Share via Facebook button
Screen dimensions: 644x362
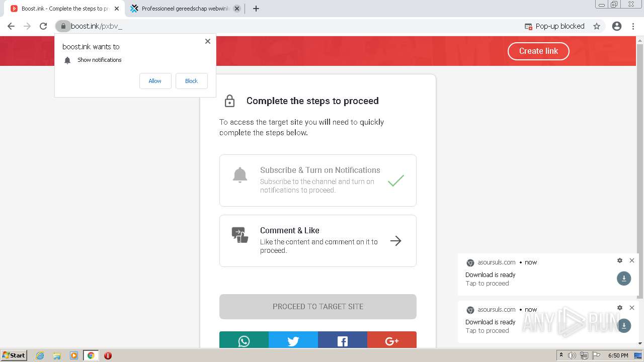(343, 340)
